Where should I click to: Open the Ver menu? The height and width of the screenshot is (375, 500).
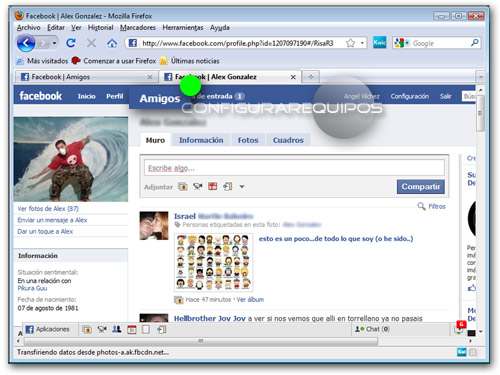coord(76,28)
